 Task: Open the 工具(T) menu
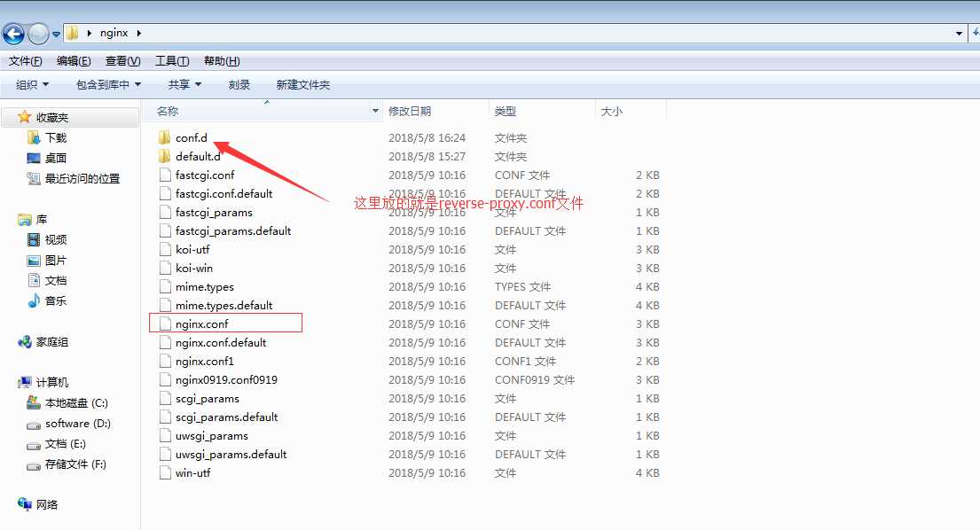[172, 60]
